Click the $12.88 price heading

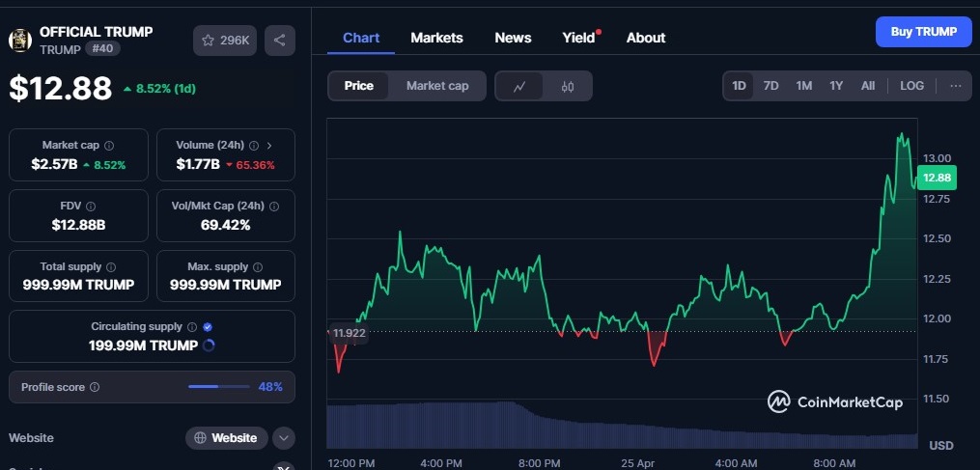[61, 88]
